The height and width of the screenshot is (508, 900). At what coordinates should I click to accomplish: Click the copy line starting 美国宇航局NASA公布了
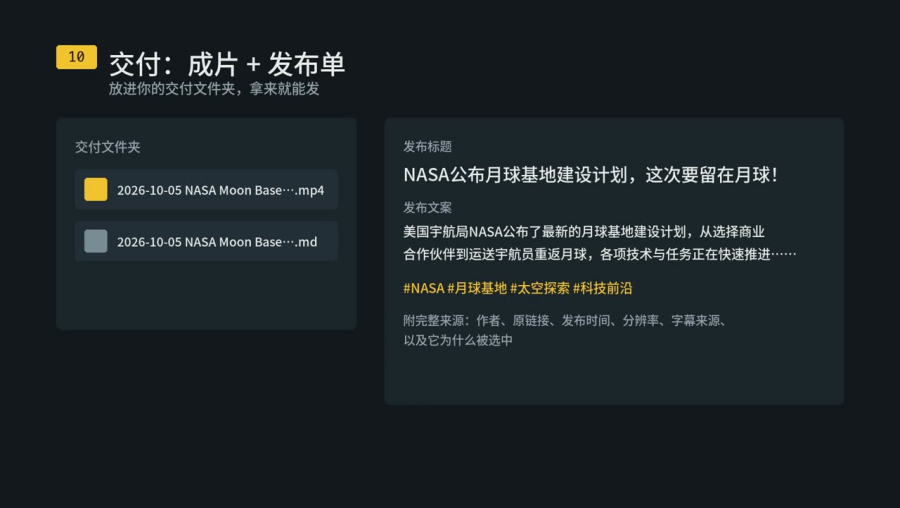click(584, 232)
